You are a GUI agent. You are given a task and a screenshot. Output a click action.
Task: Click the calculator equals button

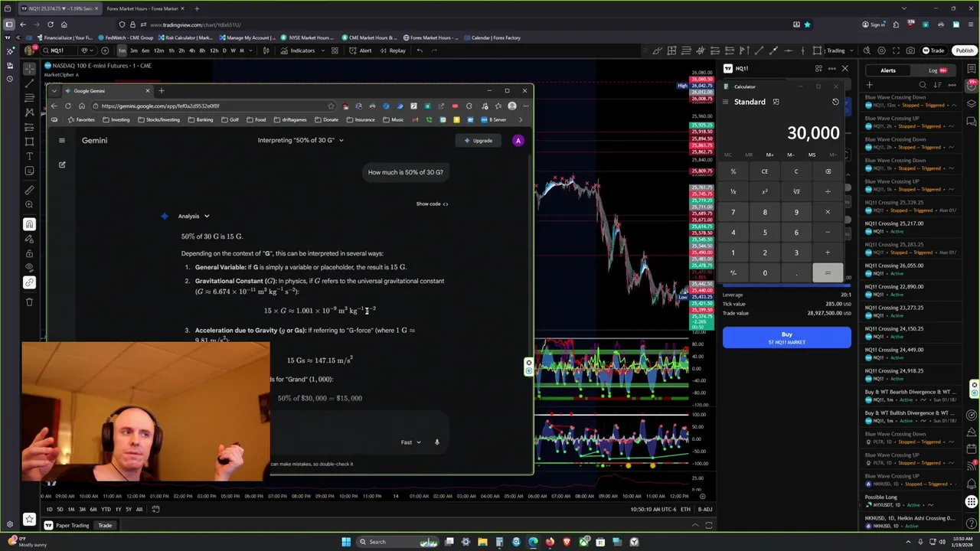828,272
